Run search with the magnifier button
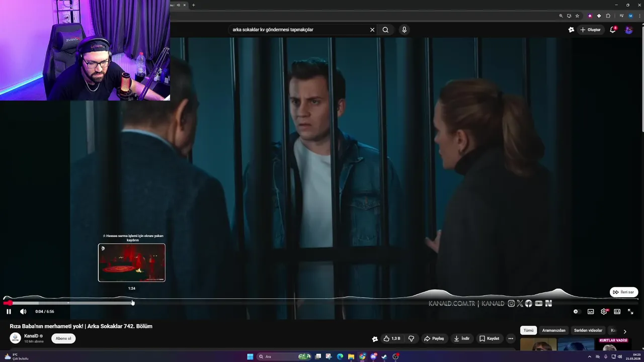The height and width of the screenshot is (362, 644). pyautogui.click(x=385, y=30)
